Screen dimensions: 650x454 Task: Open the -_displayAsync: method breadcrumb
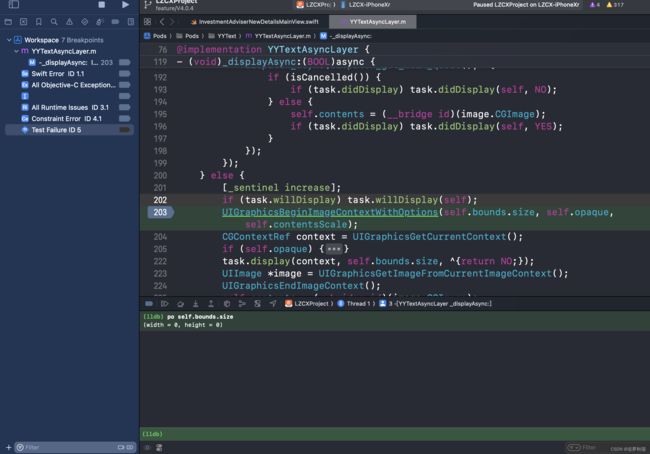pyautogui.click(x=346, y=36)
